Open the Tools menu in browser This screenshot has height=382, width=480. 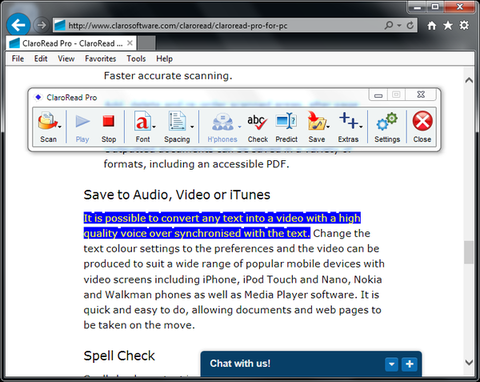click(136, 59)
